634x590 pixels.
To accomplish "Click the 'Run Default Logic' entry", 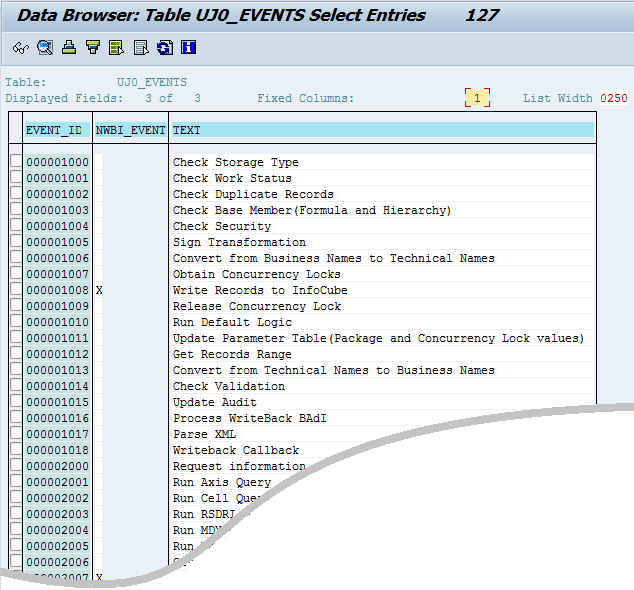I will click(x=232, y=322).
